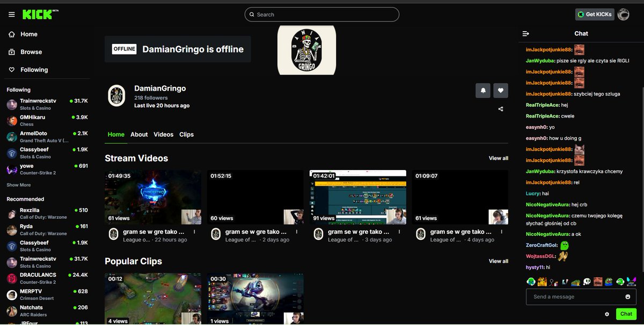This screenshot has height=325, width=644.
Task: Click the Get KICKs button
Action: (x=595, y=14)
